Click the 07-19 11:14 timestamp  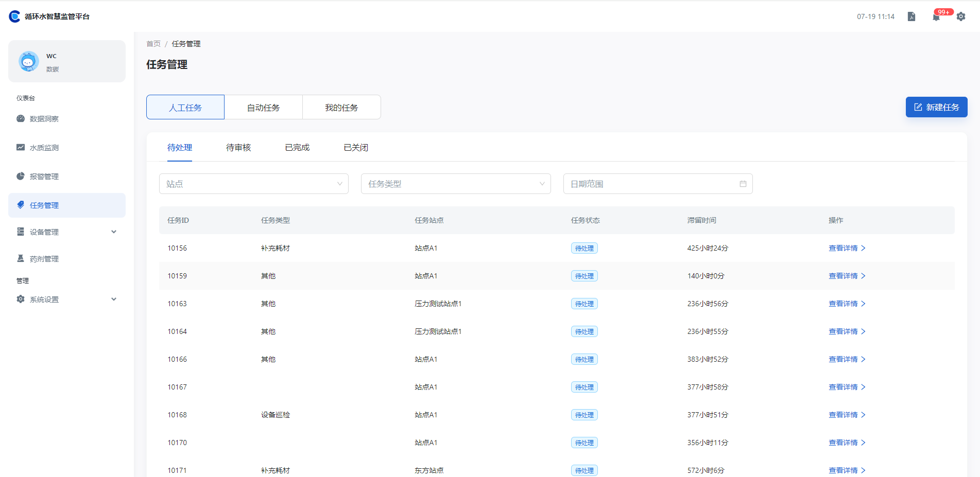coord(875,16)
